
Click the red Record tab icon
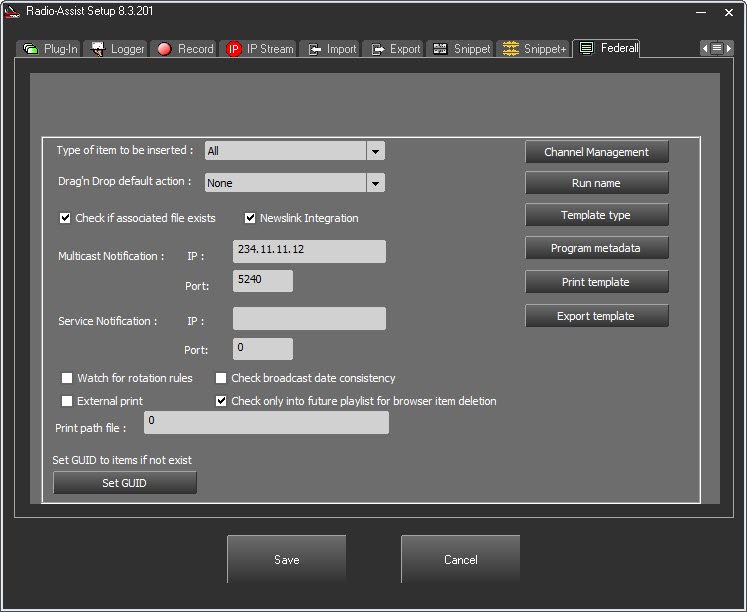coord(164,49)
